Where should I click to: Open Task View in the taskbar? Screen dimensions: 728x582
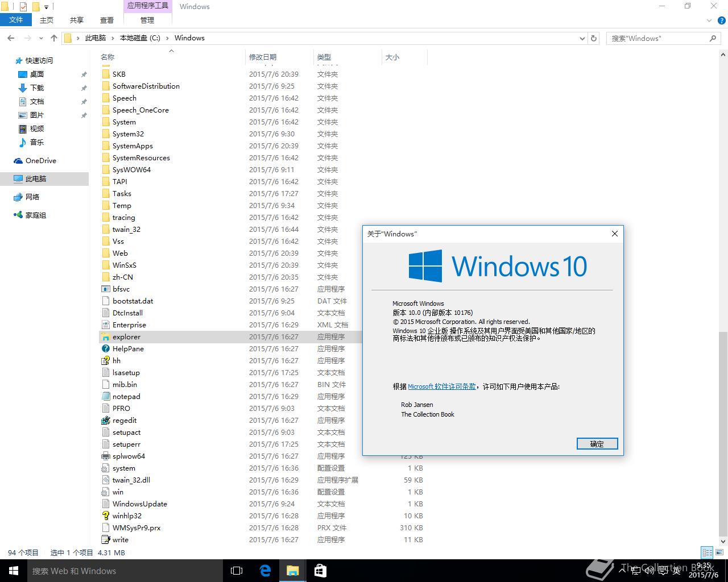(237, 571)
